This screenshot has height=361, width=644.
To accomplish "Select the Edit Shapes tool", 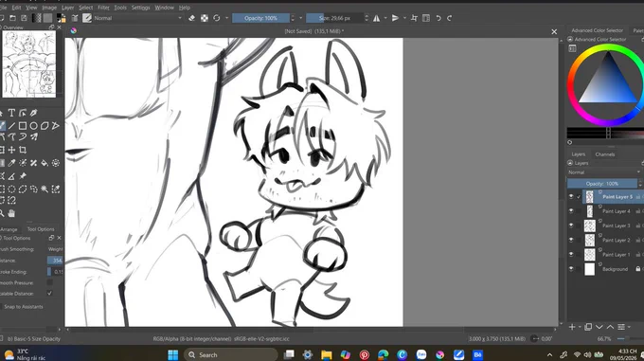I will [23, 113].
